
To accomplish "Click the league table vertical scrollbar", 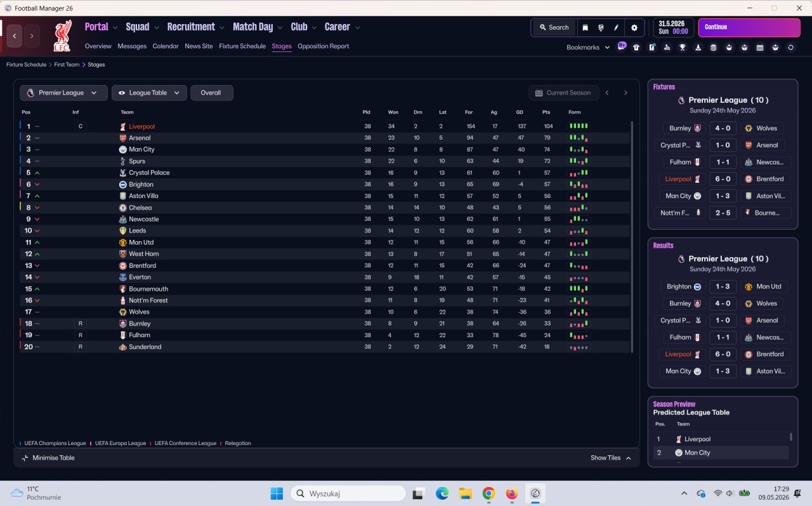I will (x=632, y=236).
